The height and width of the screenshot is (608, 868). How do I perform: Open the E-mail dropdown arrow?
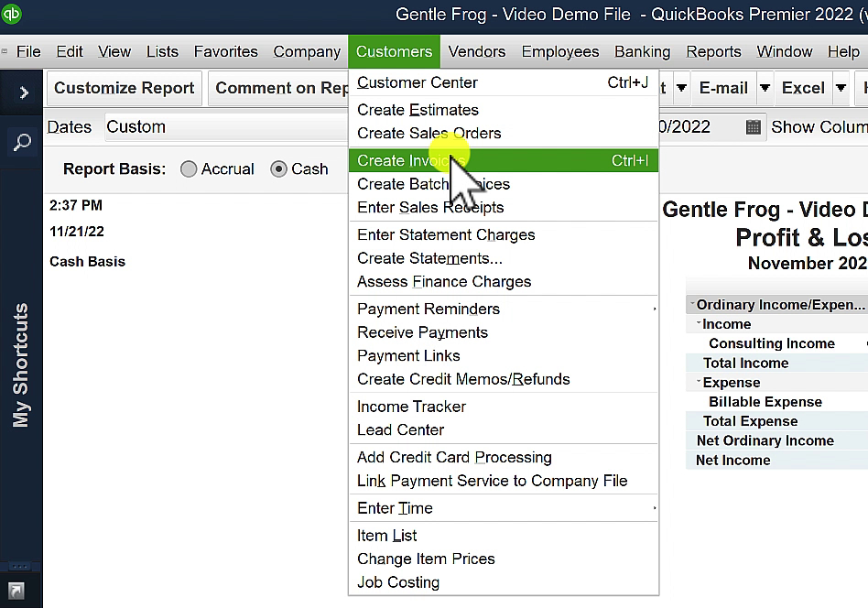tap(765, 88)
